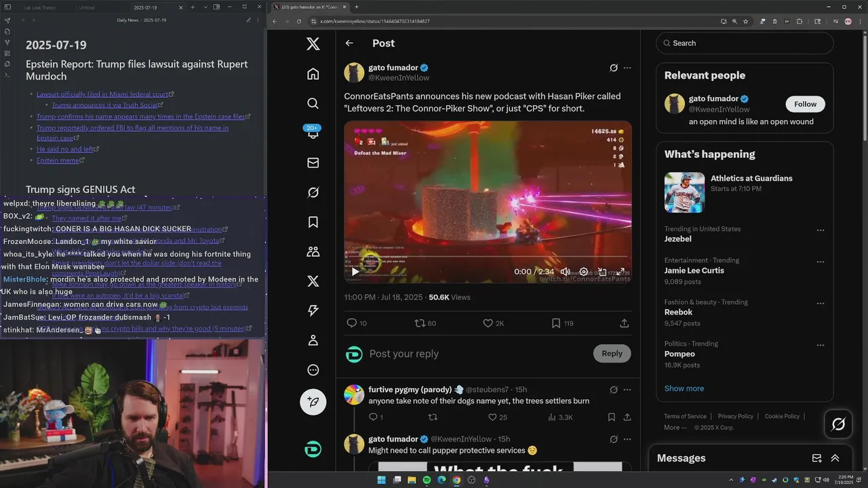Open Terms of Service link

[x=685, y=416]
